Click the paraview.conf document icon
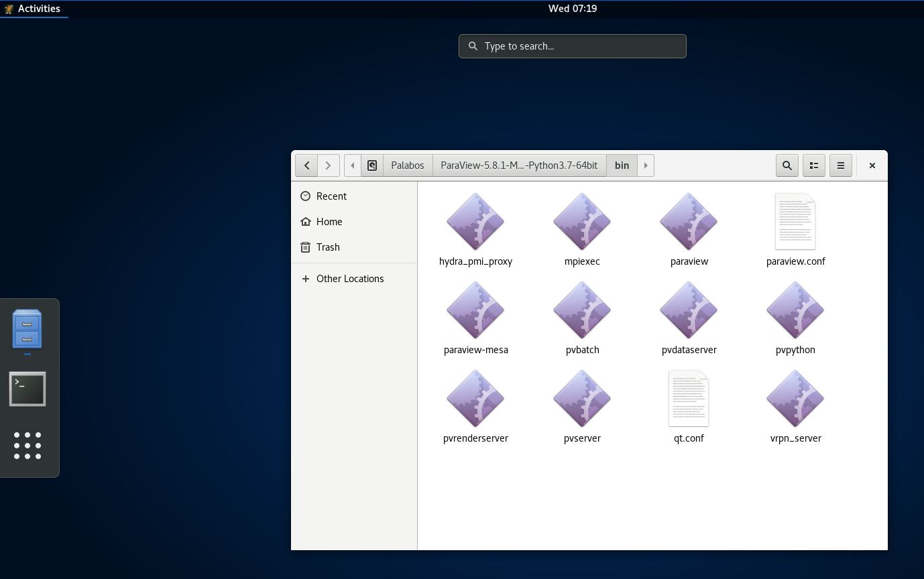 pyautogui.click(x=795, y=222)
